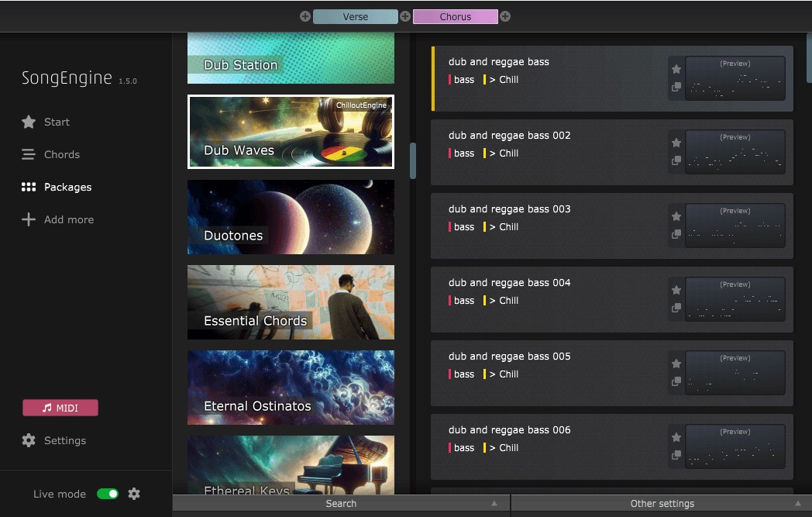Click the plus icon after Chorus section
The height and width of the screenshot is (517, 812).
505,16
